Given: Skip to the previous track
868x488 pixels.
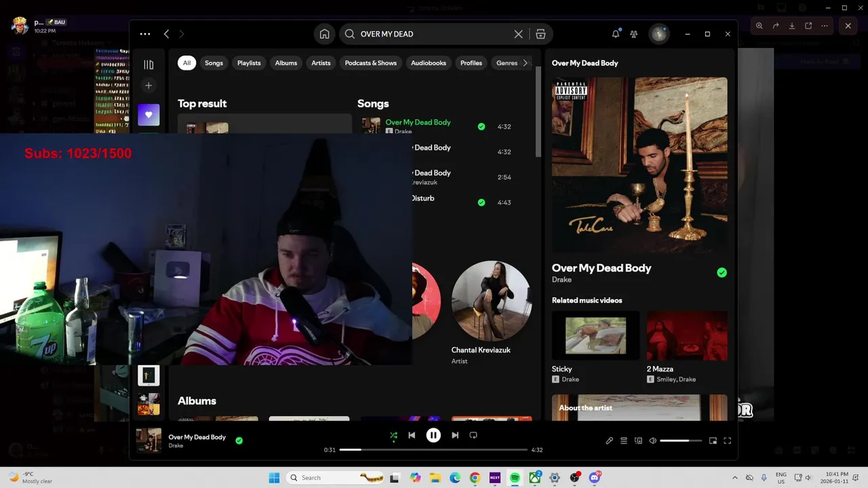Looking at the screenshot, I should tap(412, 435).
